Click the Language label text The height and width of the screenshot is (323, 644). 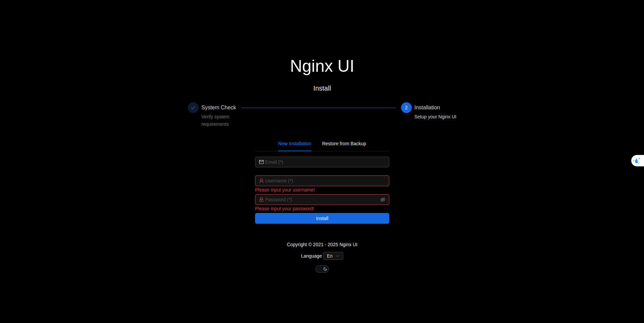[x=311, y=256]
